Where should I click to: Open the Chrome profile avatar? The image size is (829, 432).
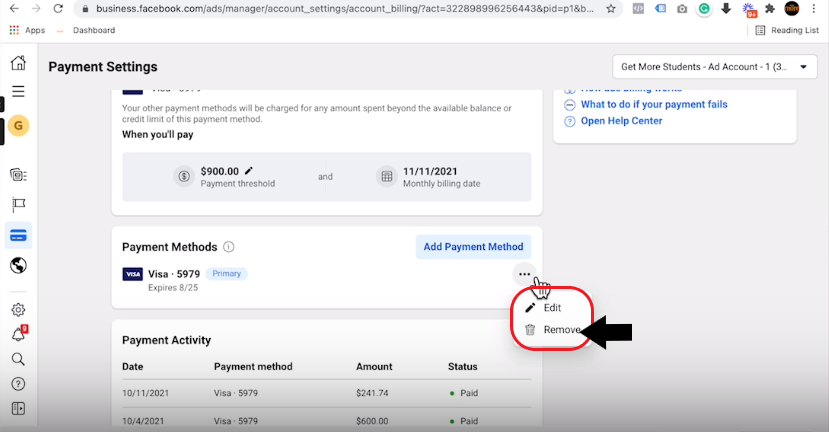[791, 8]
